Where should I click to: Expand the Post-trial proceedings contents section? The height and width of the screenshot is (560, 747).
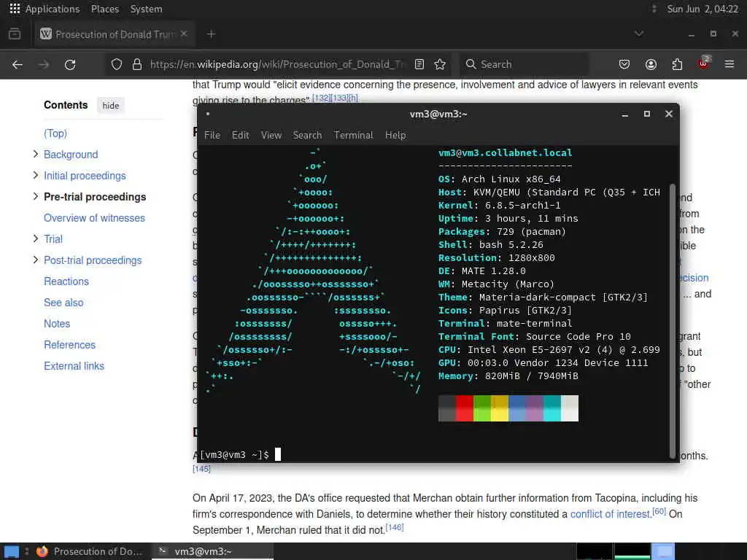35,260
